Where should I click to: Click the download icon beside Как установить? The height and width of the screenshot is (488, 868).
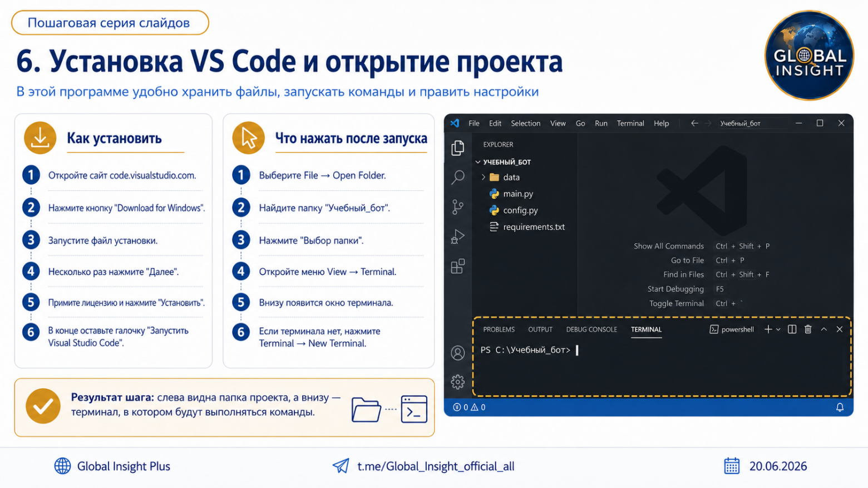pos(40,138)
